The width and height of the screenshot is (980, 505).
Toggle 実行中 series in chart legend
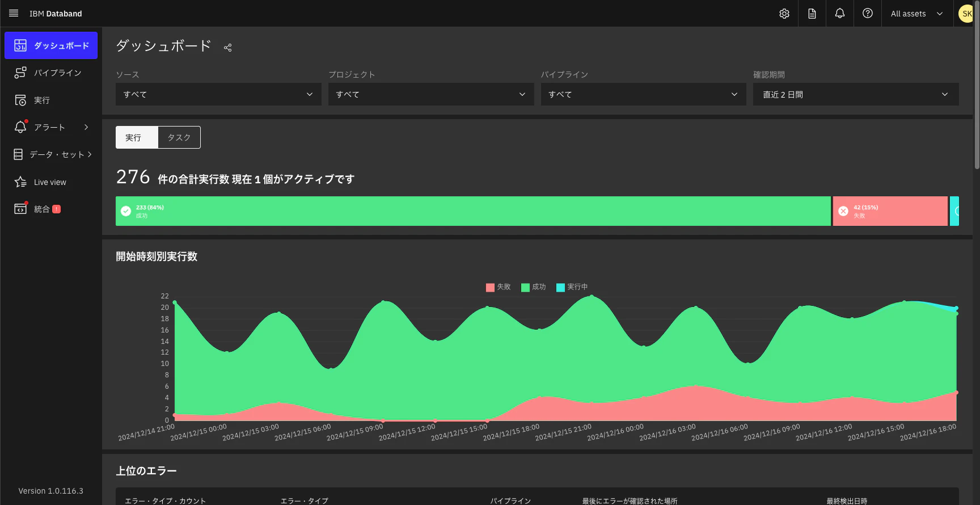pyautogui.click(x=572, y=287)
